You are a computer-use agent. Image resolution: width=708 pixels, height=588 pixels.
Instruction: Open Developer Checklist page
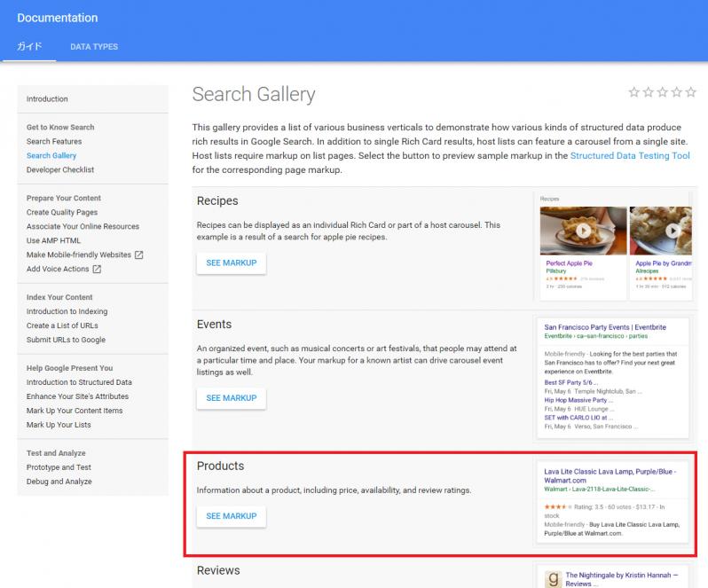point(60,169)
